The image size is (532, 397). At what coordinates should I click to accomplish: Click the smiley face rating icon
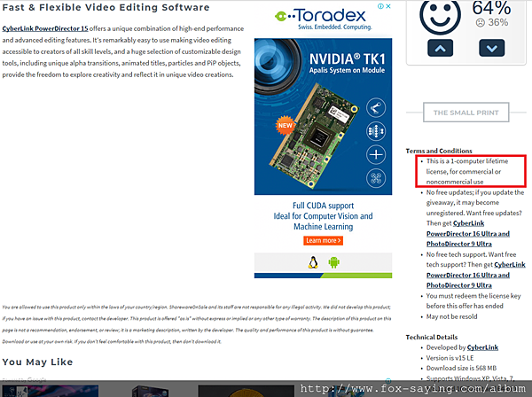440,16
